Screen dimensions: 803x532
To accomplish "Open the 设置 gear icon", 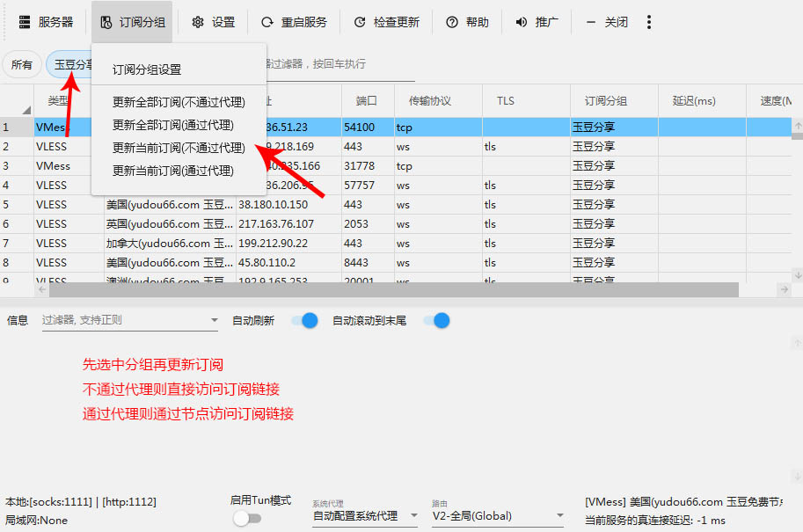I will click(x=198, y=22).
